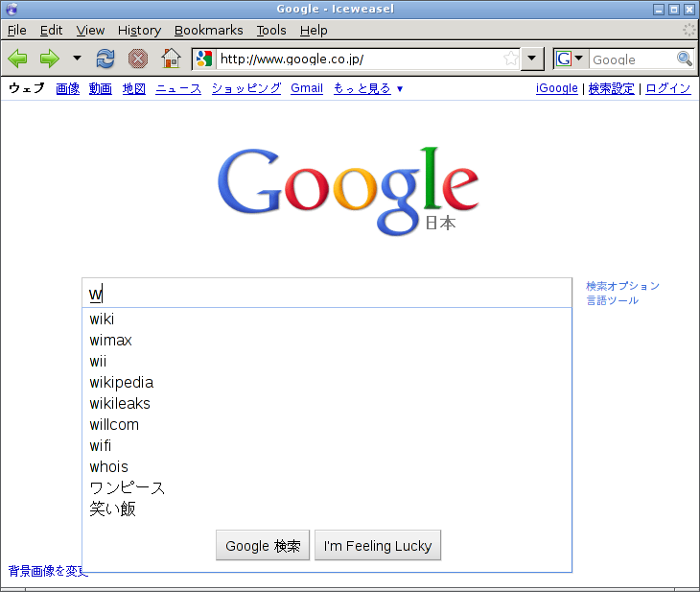Open 検索設定 search settings
The height and width of the screenshot is (592, 700).
(611, 88)
